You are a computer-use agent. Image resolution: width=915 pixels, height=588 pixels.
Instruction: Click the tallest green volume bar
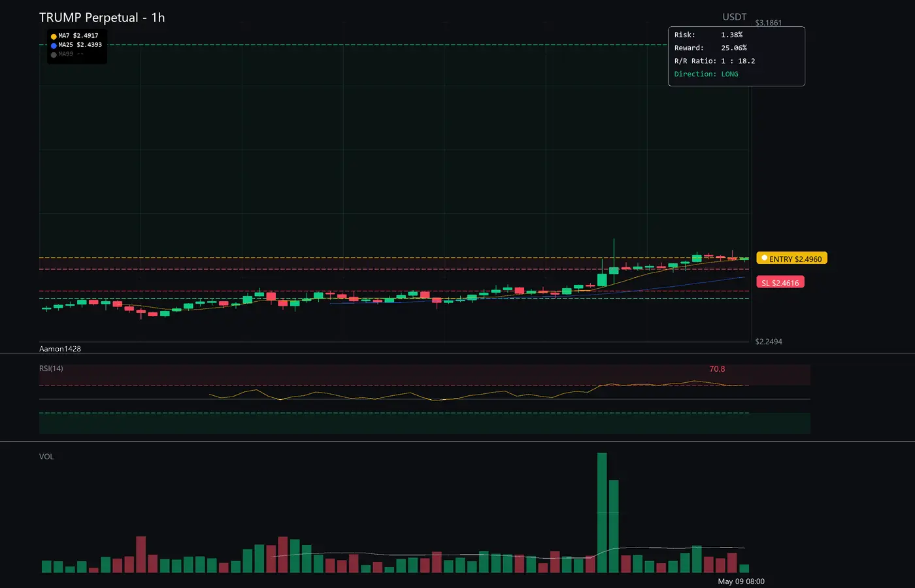click(x=602, y=513)
